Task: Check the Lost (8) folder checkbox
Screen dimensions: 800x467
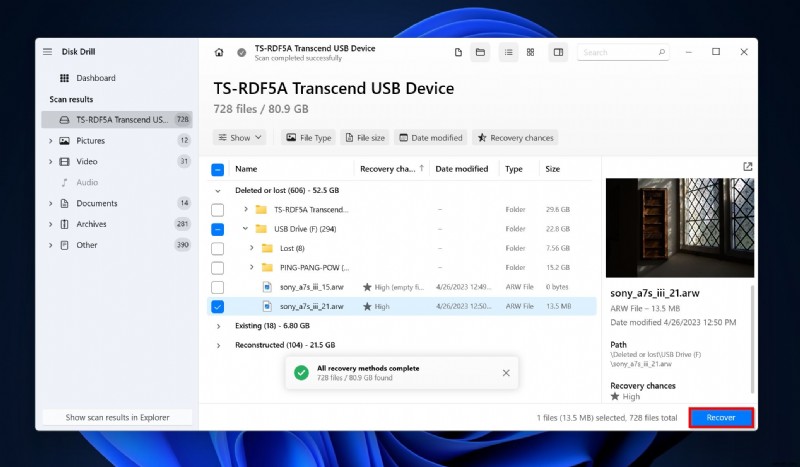Action: click(217, 249)
